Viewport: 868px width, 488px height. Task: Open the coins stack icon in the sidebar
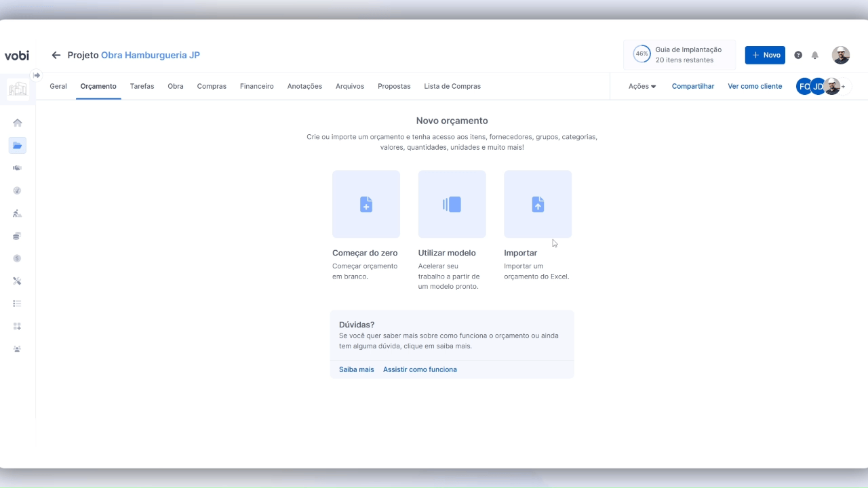[18, 236]
